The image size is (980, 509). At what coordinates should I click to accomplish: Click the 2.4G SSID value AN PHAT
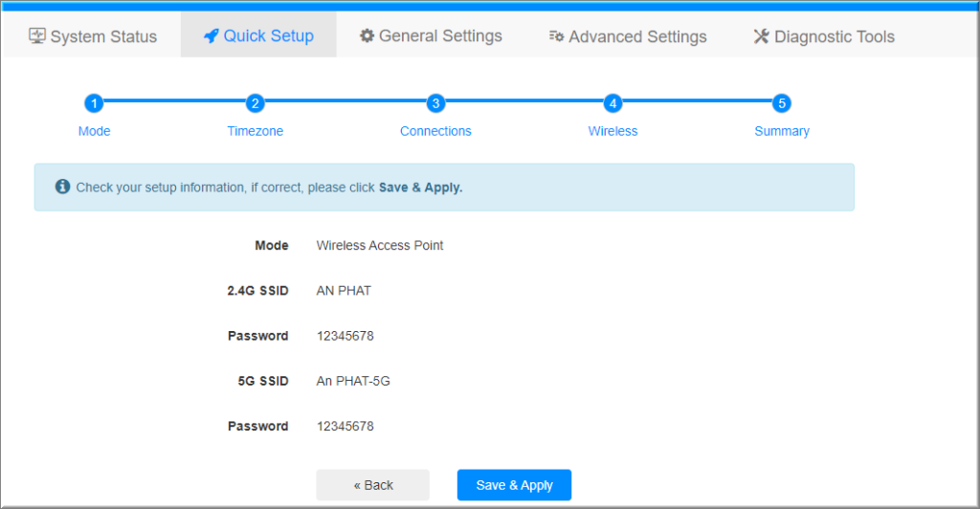[x=344, y=291]
